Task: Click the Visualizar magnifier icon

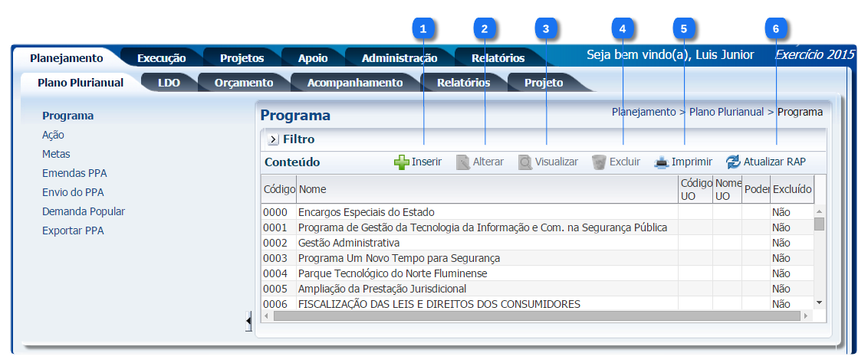Action: pyautogui.click(x=524, y=162)
